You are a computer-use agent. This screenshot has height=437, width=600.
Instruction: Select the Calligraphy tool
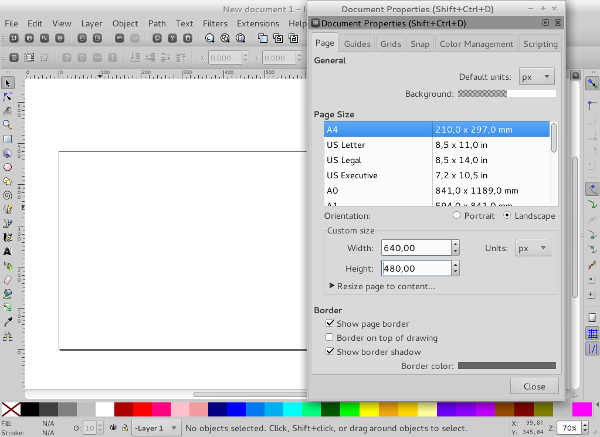pos(8,238)
